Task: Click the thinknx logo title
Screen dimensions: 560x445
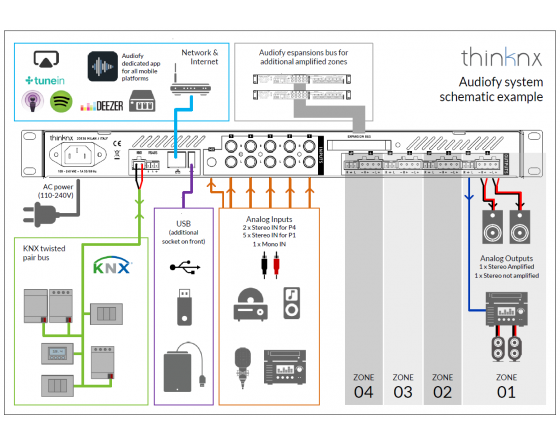Action: pyautogui.click(x=501, y=57)
